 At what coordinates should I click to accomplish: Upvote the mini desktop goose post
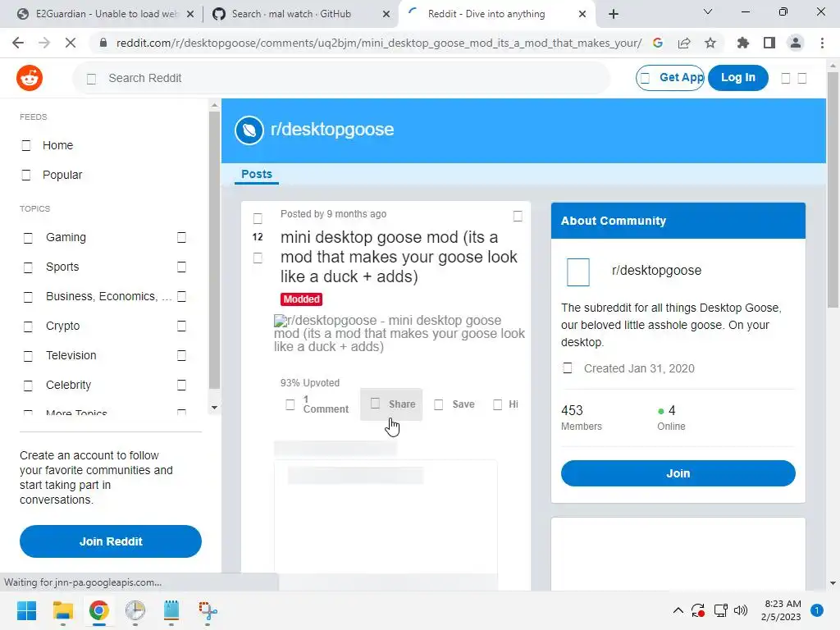[258, 218]
